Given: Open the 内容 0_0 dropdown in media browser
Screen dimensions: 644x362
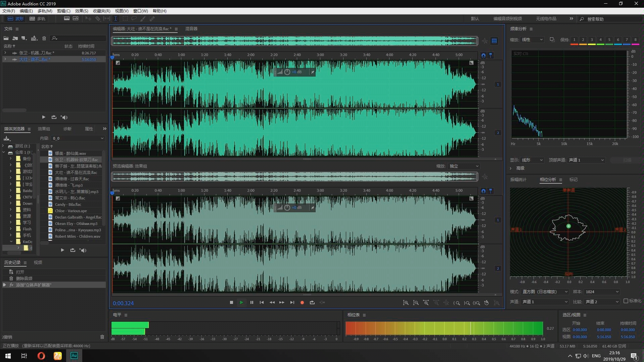Looking at the screenshot, I should tap(78, 138).
